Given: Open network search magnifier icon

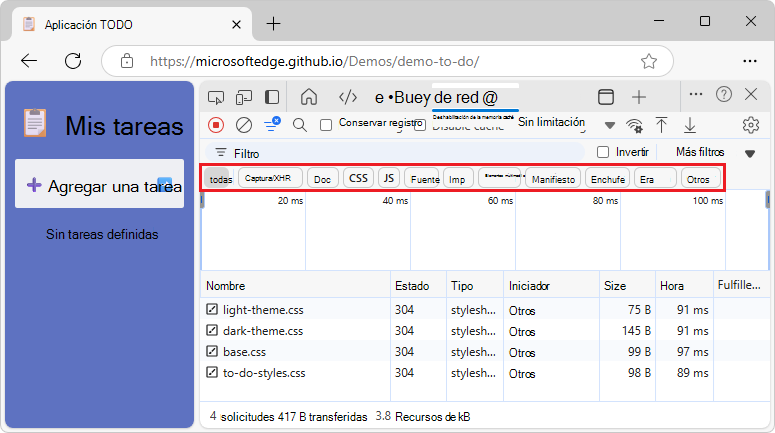Looking at the screenshot, I should pos(300,125).
